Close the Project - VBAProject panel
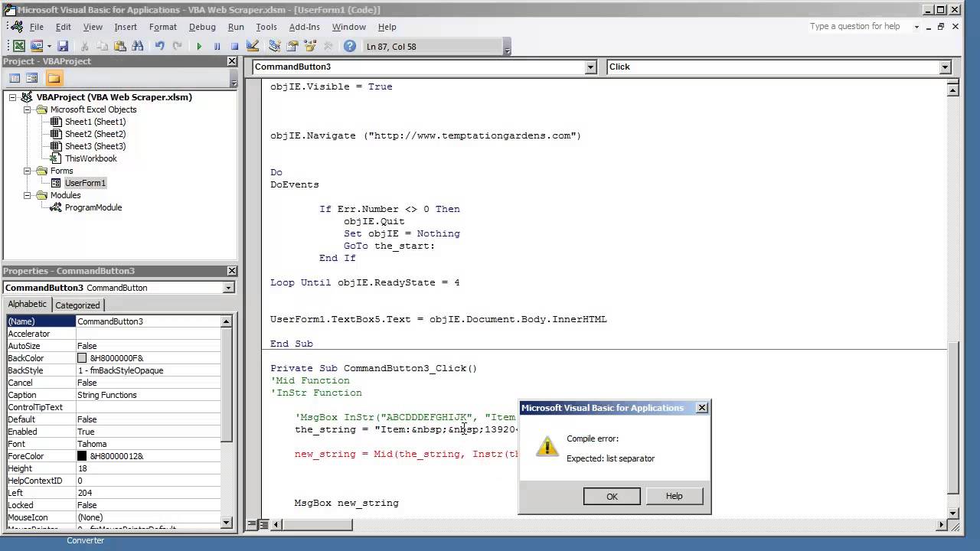 (x=232, y=61)
